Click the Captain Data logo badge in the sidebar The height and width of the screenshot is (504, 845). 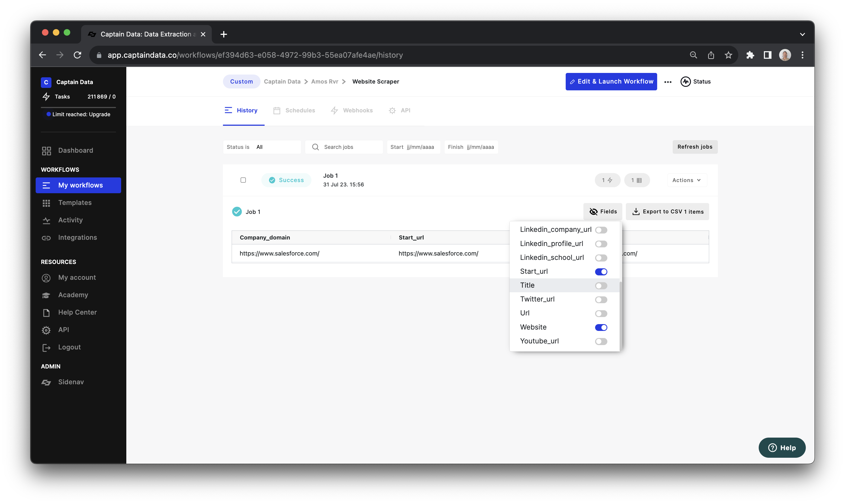[46, 82]
